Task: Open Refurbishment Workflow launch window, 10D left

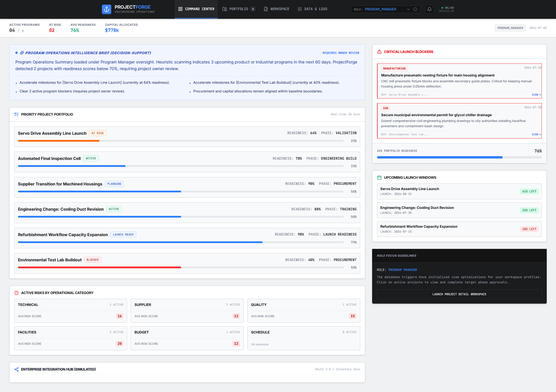Action: [x=459, y=229]
